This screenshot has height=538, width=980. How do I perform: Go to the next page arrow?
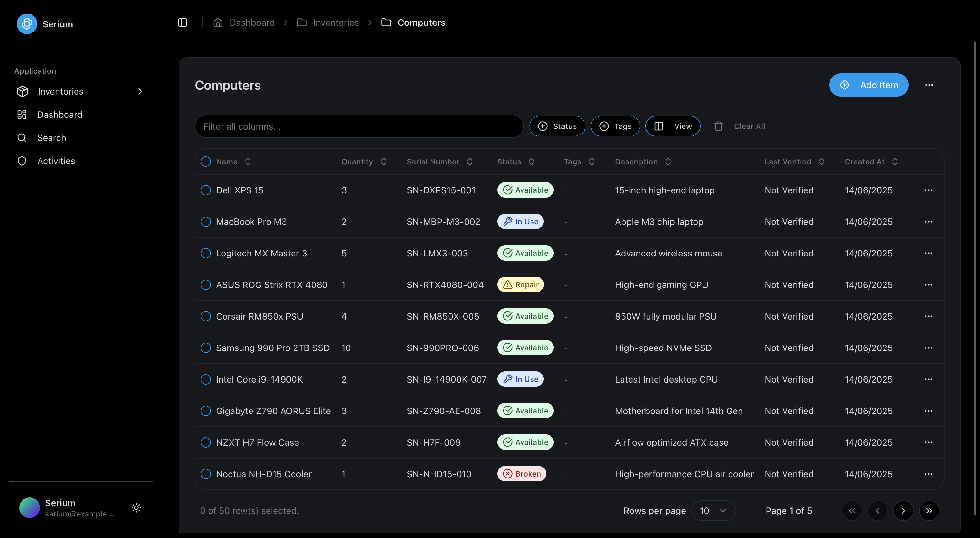(903, 511)
